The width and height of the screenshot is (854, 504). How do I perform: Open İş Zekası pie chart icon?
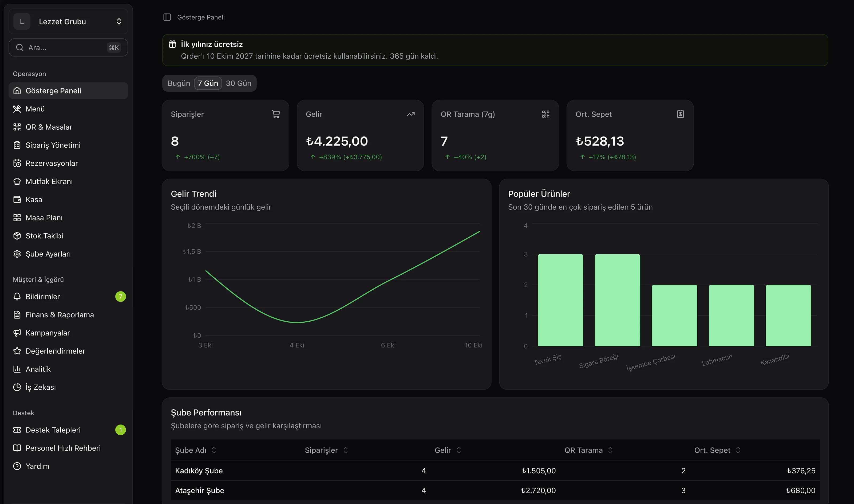point(17,387)
